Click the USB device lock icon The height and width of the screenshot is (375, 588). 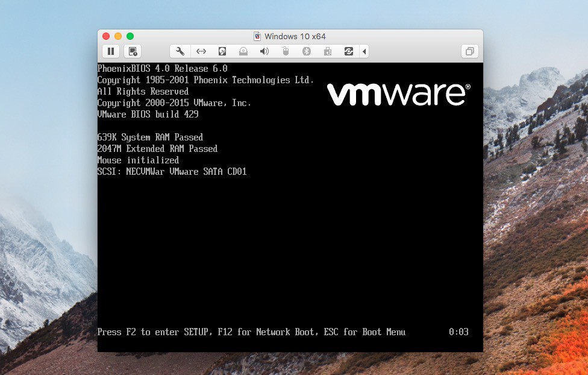(327, 51)
